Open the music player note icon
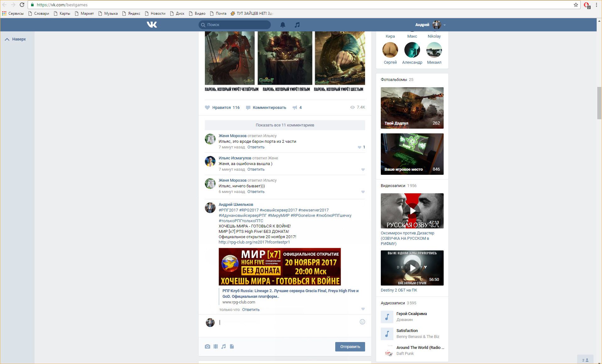Image resolution: width=602 pixels, height=364 pixels. click(297, 25)
